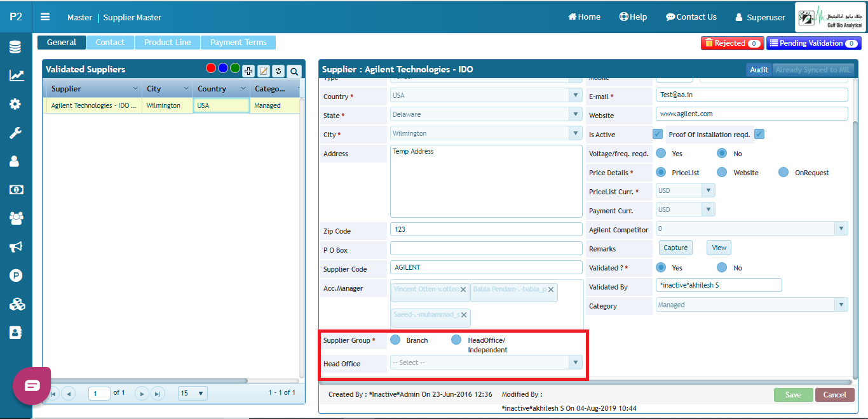Screen dimensions: 868x419
Task: Add new supplier with plus icon
Action: pos(248,71)
